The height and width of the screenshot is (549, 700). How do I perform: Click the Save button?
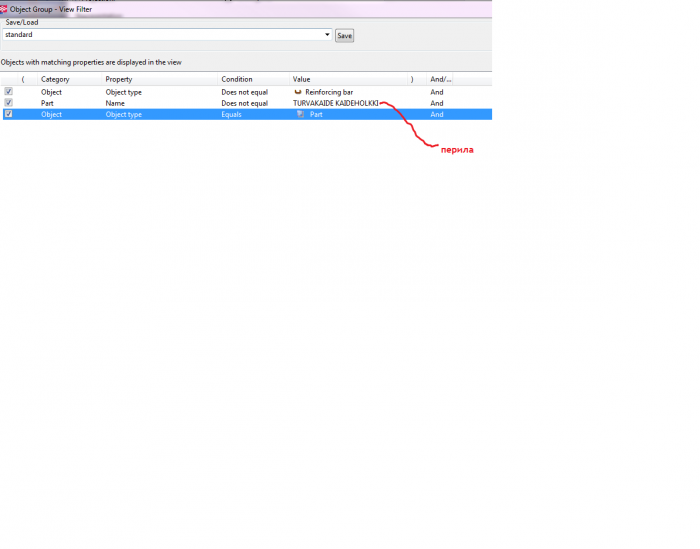344,36
